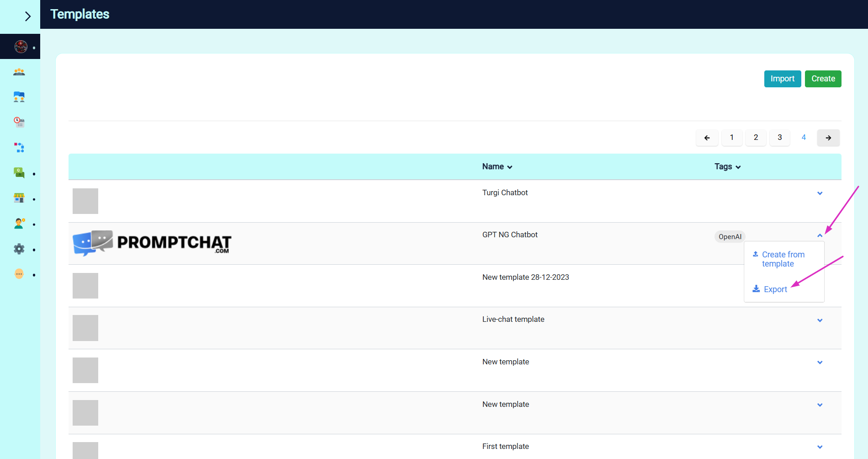The image size is (868, 459).
Task: Expand the Live-chat template row actions chevron
Action: click(820, 320)
